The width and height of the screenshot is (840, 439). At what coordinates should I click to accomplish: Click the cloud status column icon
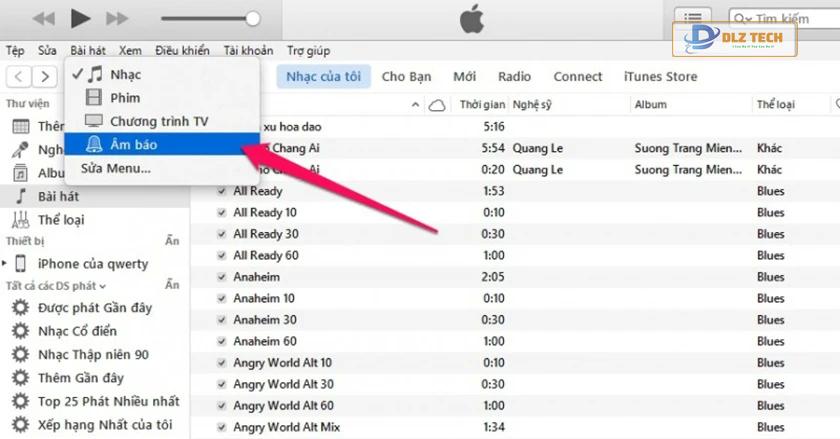(x=437, y=105)
